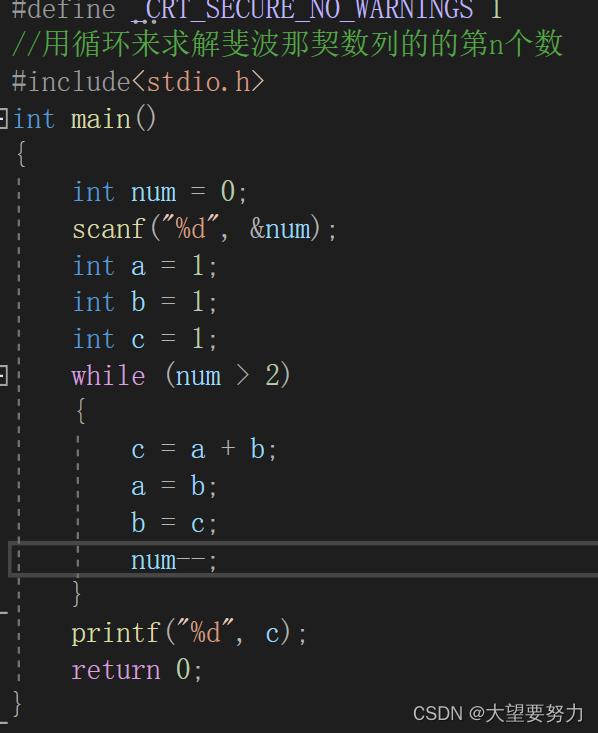
Task: Click 'int c = 1;' line
Action: pyautogui.click(x=144, y=338)
